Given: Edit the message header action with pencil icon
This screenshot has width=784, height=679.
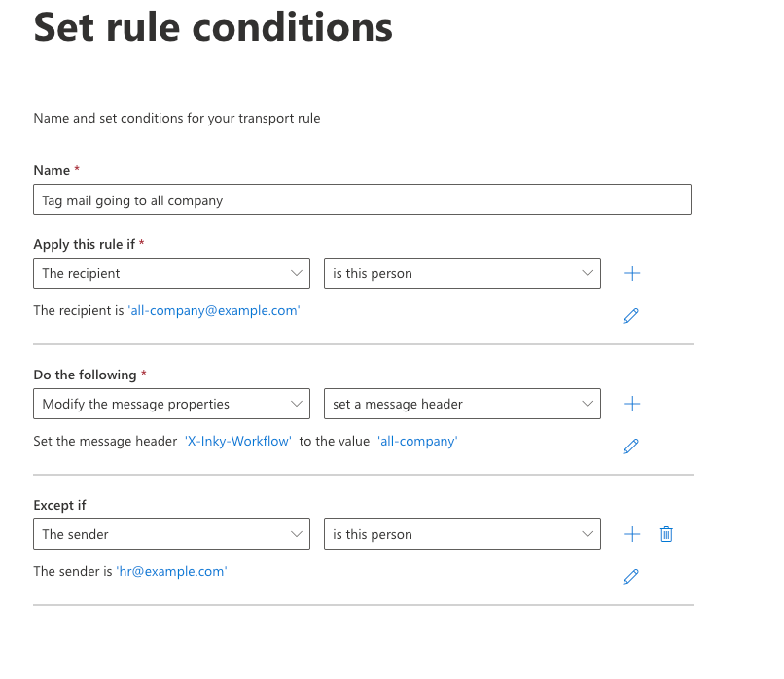Looking at the screenshot, I should click(631, 447).
